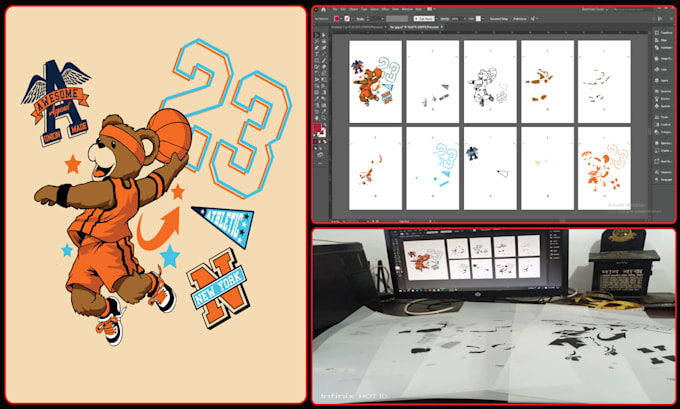The height and width of the screenshot is (409, 680).
Task: Select the Hand tool
Action: (317, 118)
